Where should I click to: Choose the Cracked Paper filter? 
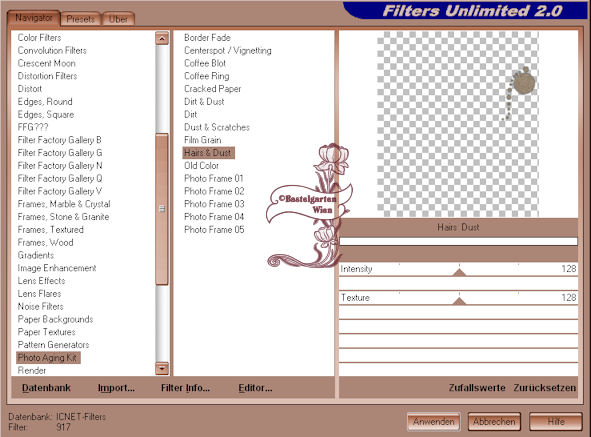213,89
